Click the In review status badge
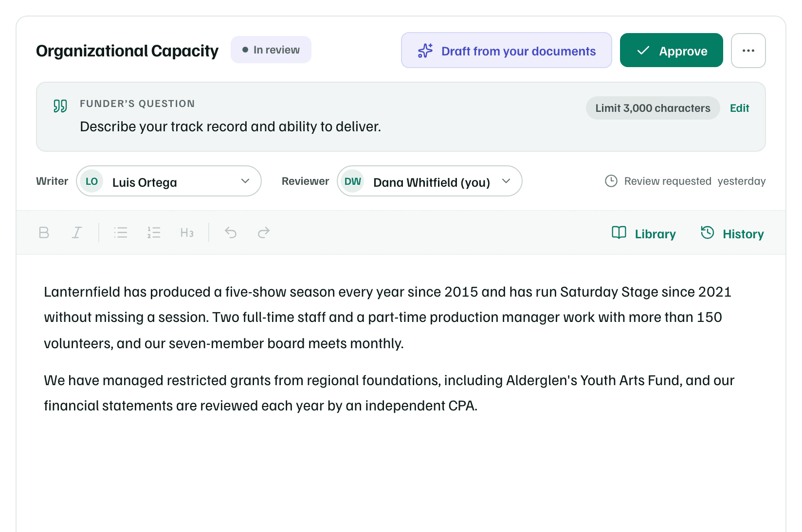The width and height of the screenshot is (802, 532). coord(271,50)
